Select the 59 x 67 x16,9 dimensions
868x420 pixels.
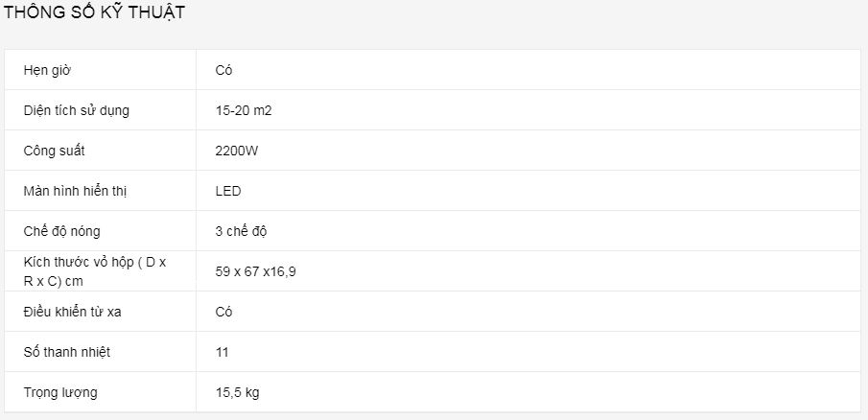click(x=255, y=271)
